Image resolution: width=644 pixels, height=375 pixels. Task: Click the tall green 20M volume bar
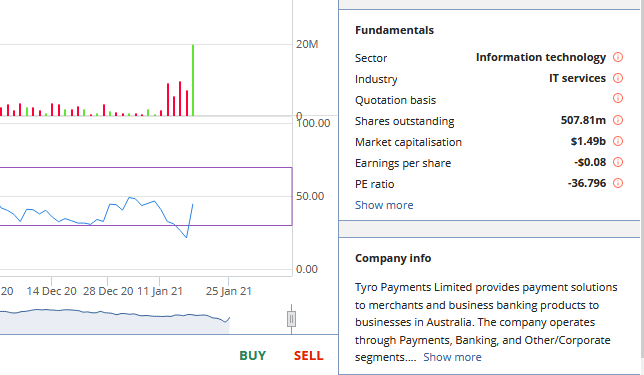193,80
